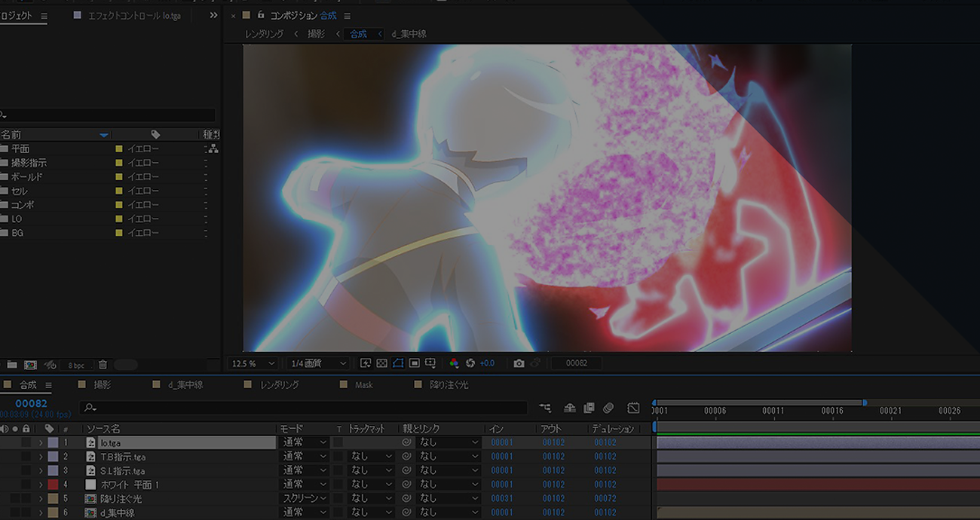Expand ホワイト 平面 1 layer properties

41,485
